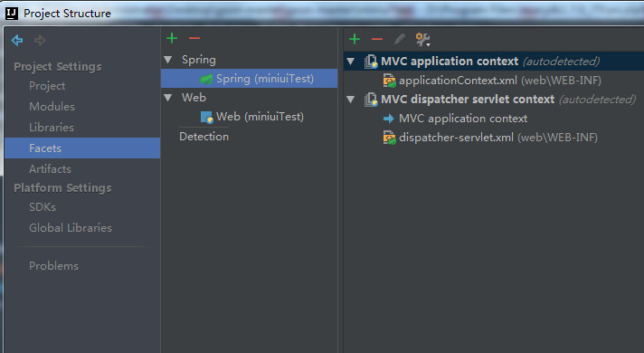The image size is (644, 353).
Task: Add a new Spring context with the plus icon
Action: [354, 40]
